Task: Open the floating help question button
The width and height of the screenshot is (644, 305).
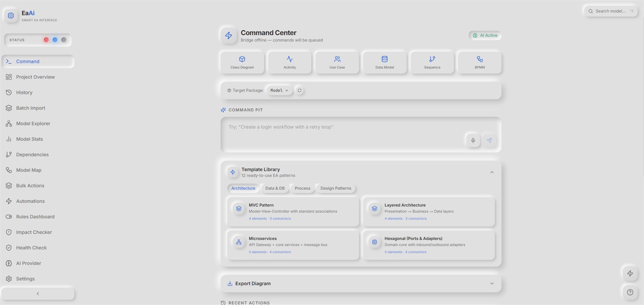Action: [x=630, y=292]
